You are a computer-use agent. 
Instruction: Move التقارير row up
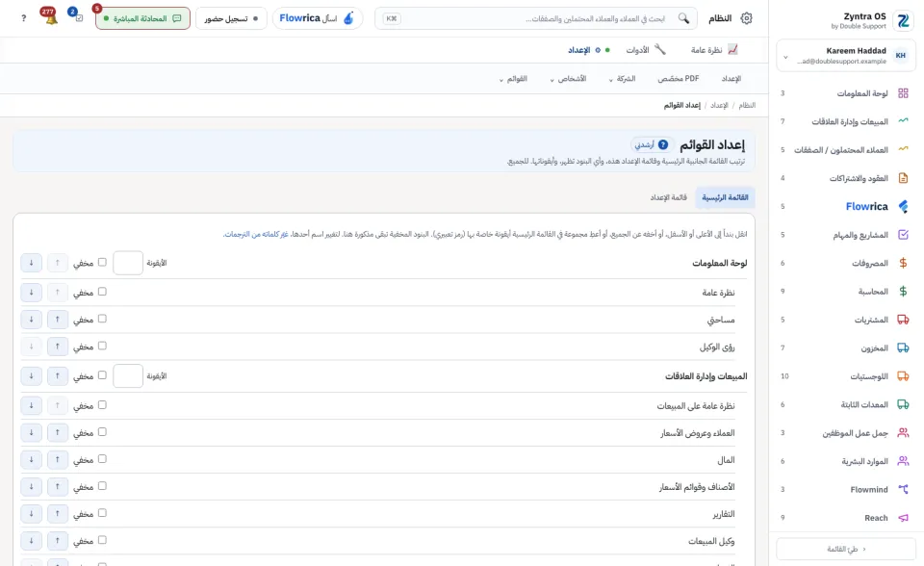click(x=57, y=514)
